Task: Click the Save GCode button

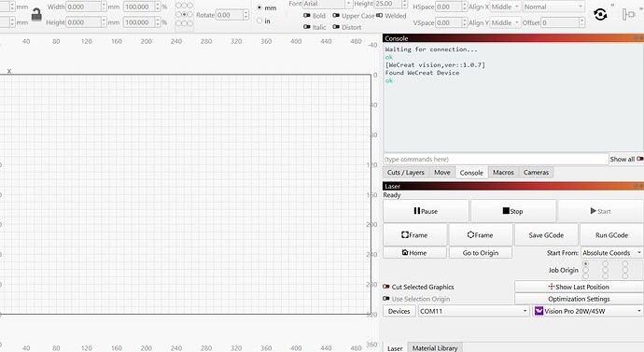Action: 546,235
